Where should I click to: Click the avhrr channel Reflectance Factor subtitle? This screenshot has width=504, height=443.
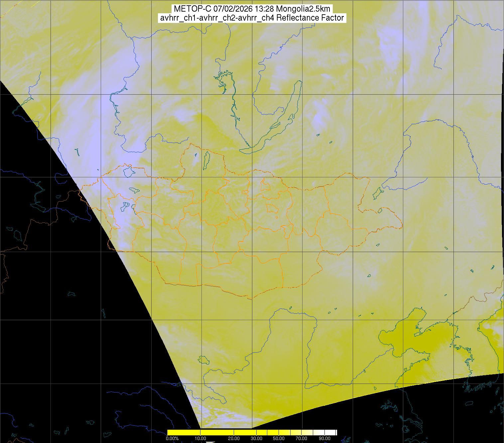point(252,18)
